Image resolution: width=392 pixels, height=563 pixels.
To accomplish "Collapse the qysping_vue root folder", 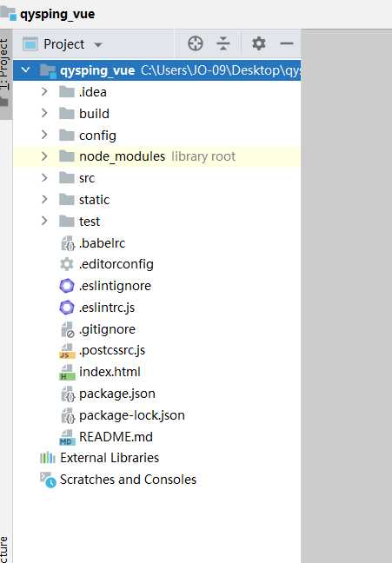I will pos(25,70).
